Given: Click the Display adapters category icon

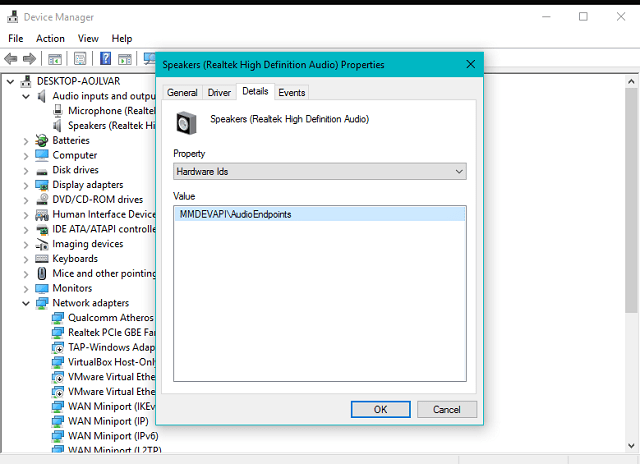Looking at the screenshot, I should 42,185.
